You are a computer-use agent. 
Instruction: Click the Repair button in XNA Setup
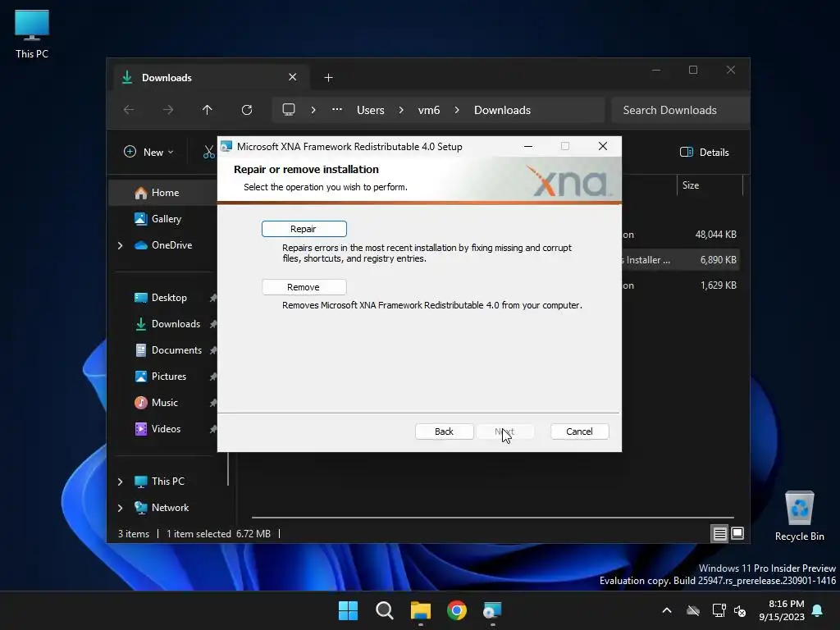tap(304, 229)
